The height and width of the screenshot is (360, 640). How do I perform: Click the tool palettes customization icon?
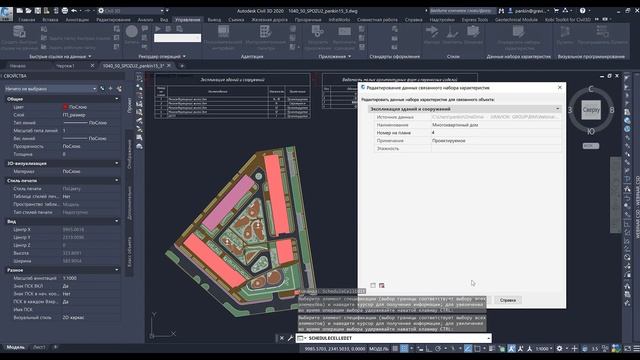click(x=265, y=31)
